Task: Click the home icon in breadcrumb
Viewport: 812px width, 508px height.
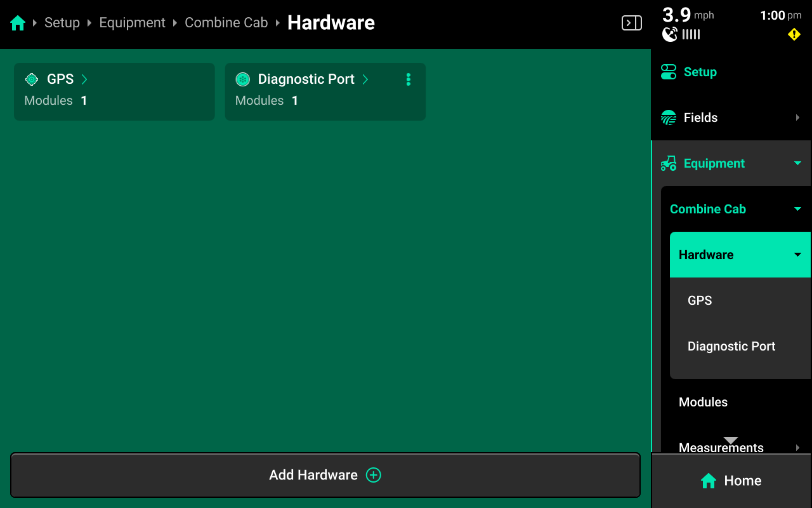Action: point(18,23)
